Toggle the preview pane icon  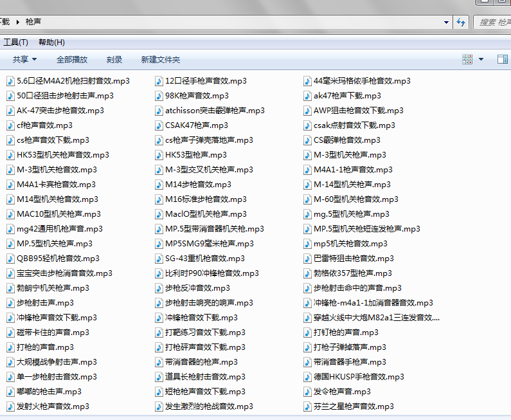pos(503,59)
